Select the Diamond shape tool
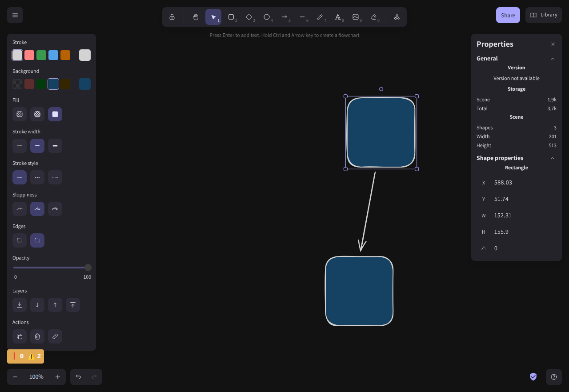Image resolution: width=569 pixels, height=392 pixels. point(249,17)
